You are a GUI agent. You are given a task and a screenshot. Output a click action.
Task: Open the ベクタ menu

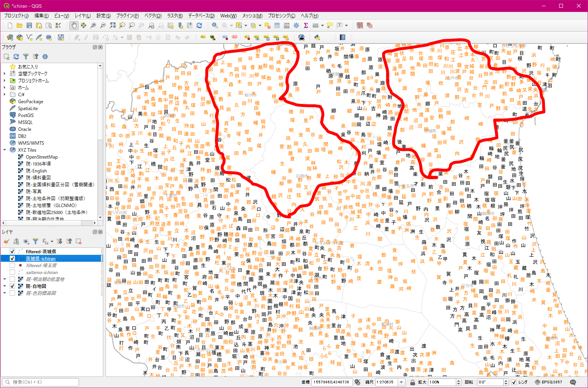tap(153, 16)
